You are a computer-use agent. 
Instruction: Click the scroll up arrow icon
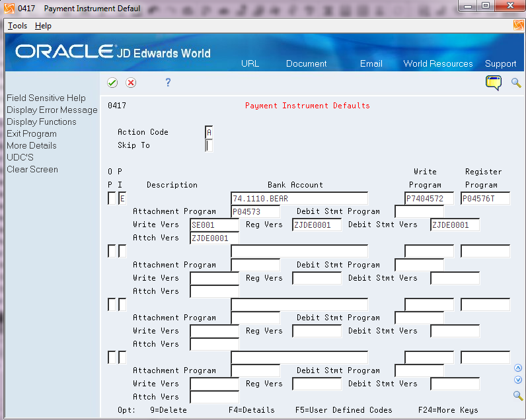[518, 368]
